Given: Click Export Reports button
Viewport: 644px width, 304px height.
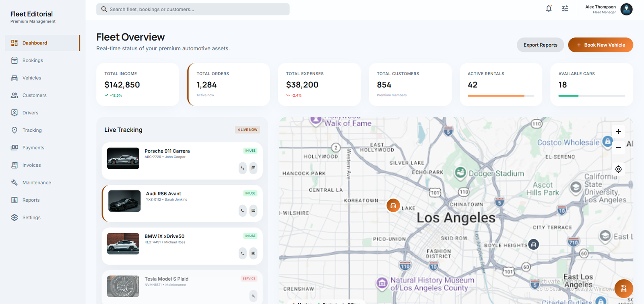Looking at the screenshot, I should point(540,45).
